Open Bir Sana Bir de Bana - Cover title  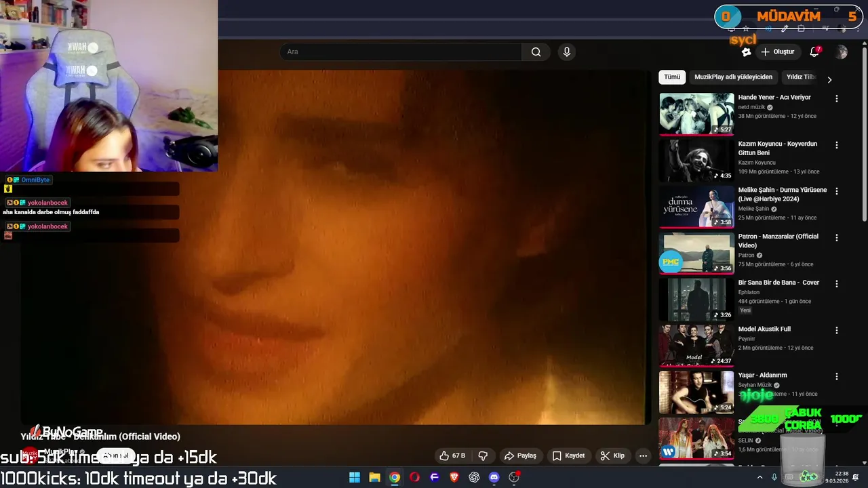coord(778,283)
